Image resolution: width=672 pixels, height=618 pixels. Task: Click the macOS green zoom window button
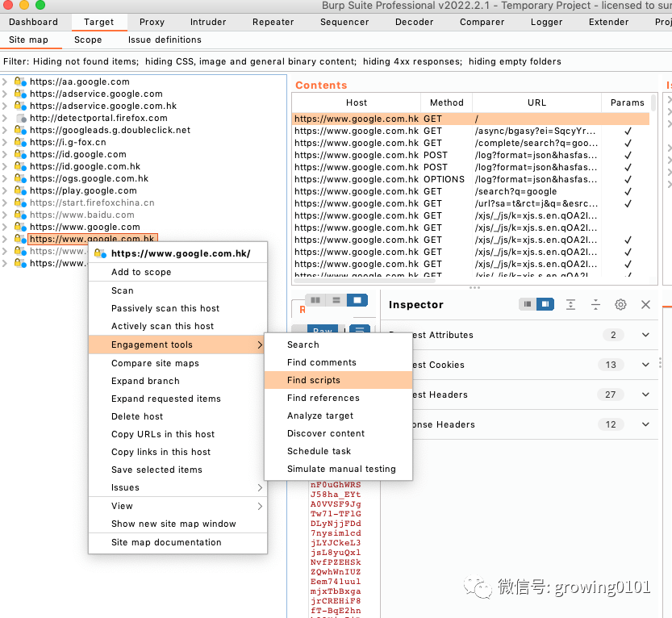pyautogui.click(x=40, y=5)
